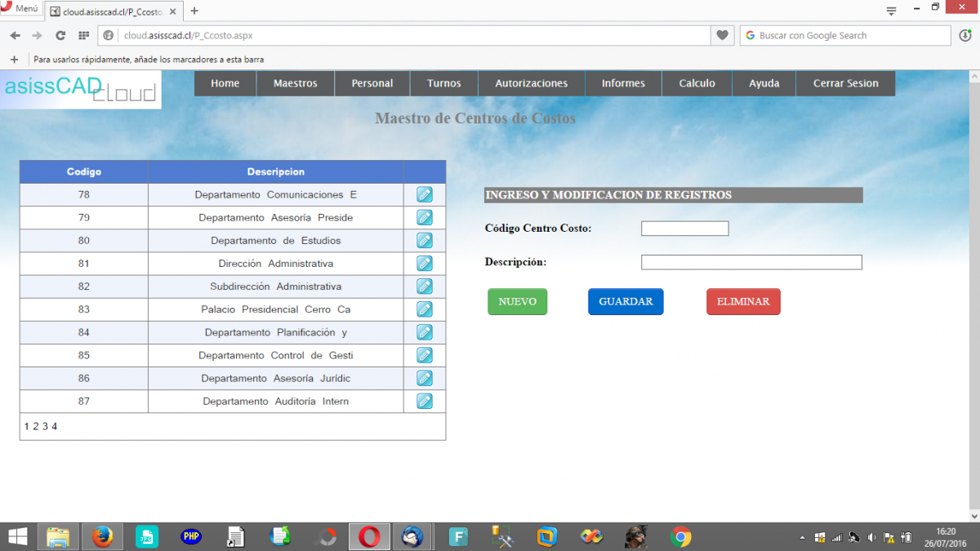Image resolution: width=980 pixels, height=551 pixels.
Task: Edit the Departamento Auditoría Intern row
Action: [x=425, y=400]
